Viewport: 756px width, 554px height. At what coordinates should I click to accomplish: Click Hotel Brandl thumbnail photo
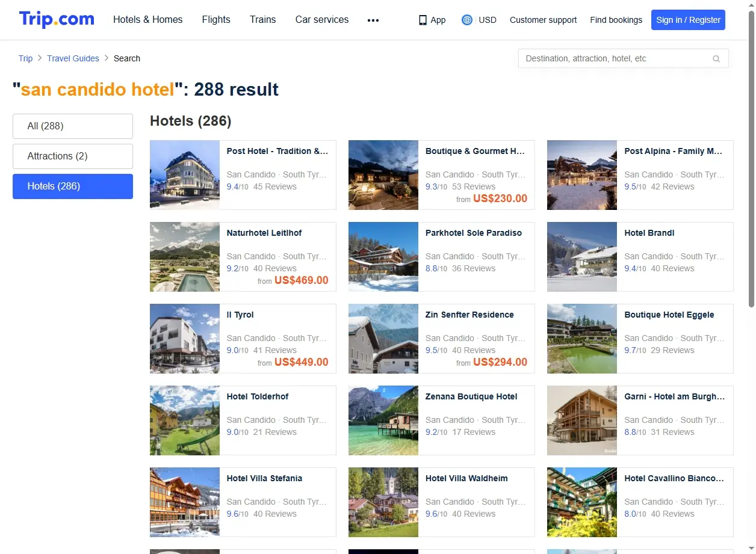[582, 257]
